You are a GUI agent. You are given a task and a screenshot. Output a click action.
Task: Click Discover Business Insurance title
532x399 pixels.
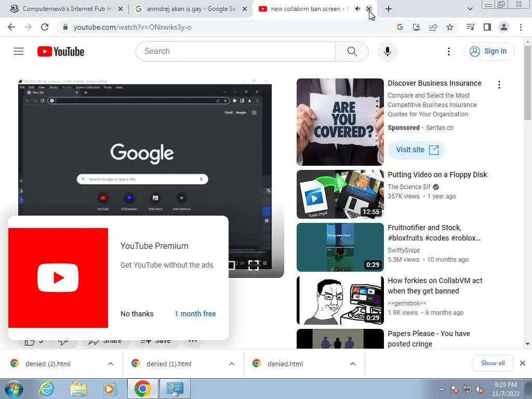click(x=434, y=83)
